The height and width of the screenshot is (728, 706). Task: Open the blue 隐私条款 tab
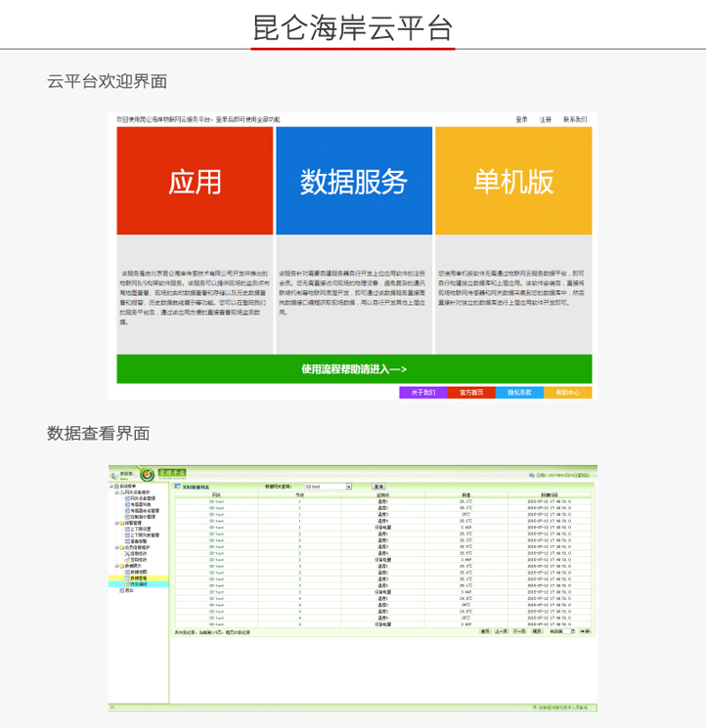click(x=520, y=393)
